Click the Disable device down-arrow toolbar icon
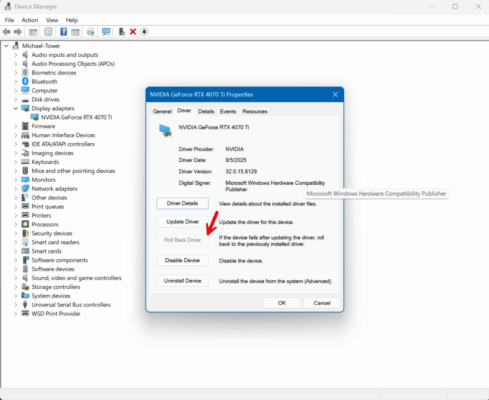 (144, 32)
